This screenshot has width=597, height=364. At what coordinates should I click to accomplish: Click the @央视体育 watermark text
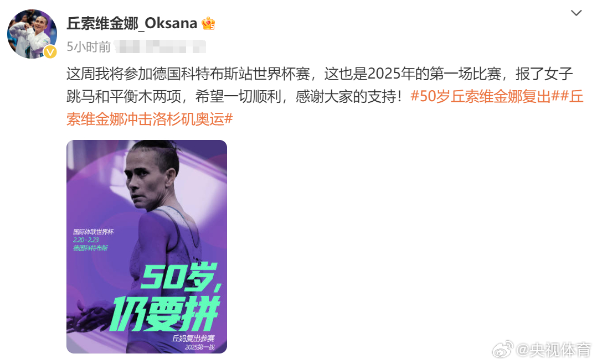[x=553, y=350]
